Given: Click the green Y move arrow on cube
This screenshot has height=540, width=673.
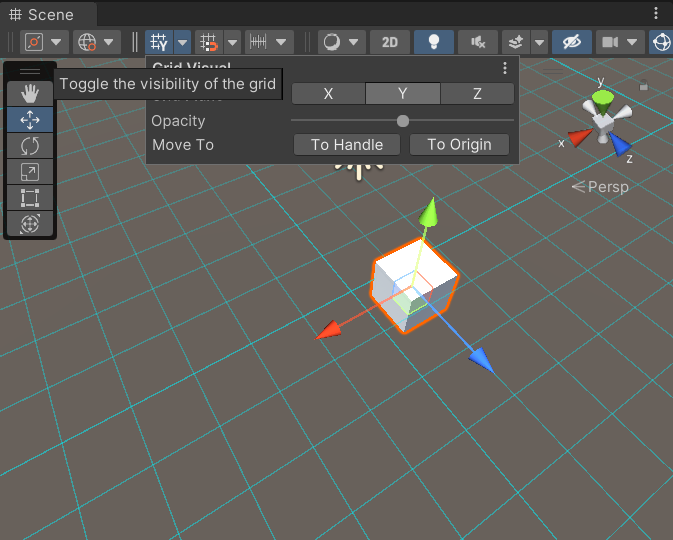Looking at the screenshot, I should coord(429,212).
